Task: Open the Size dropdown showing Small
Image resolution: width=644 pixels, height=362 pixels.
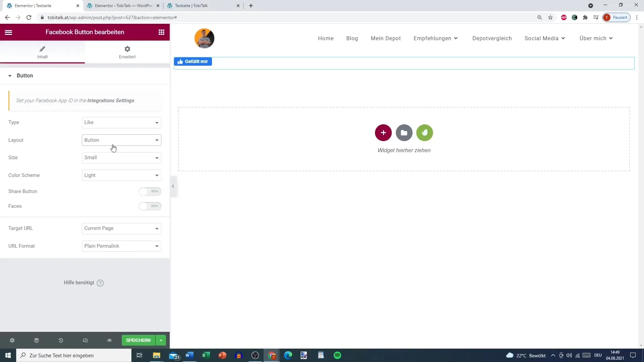Action: tap(121, 158)
